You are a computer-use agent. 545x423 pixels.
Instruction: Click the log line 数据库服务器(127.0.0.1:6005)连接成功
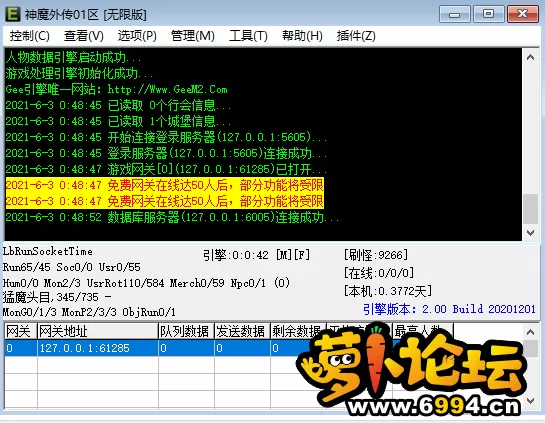click(172, 217)
